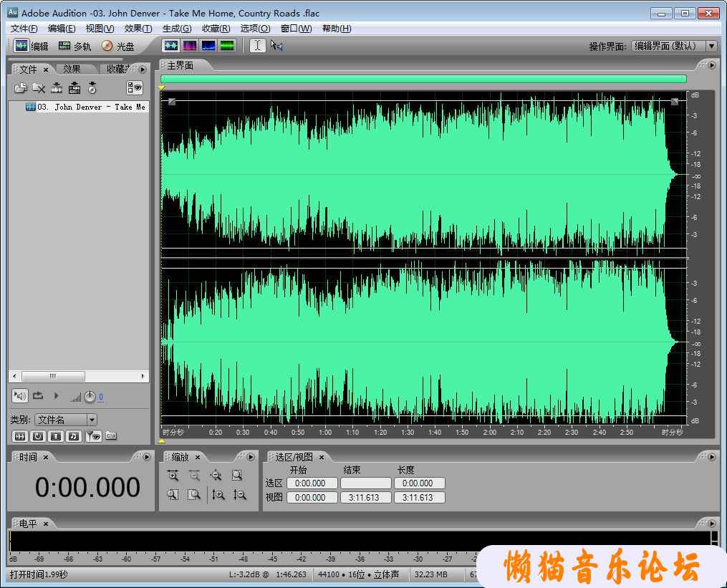Viewport: 727px width, 588px height.
Task: Click zoom to selection icon
Action: (x=237, y=476)
